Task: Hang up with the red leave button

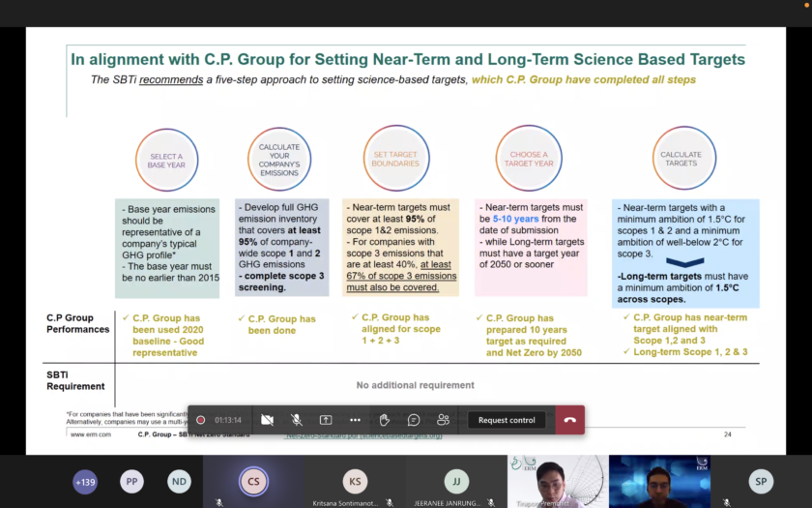Action: click(569, 420)
